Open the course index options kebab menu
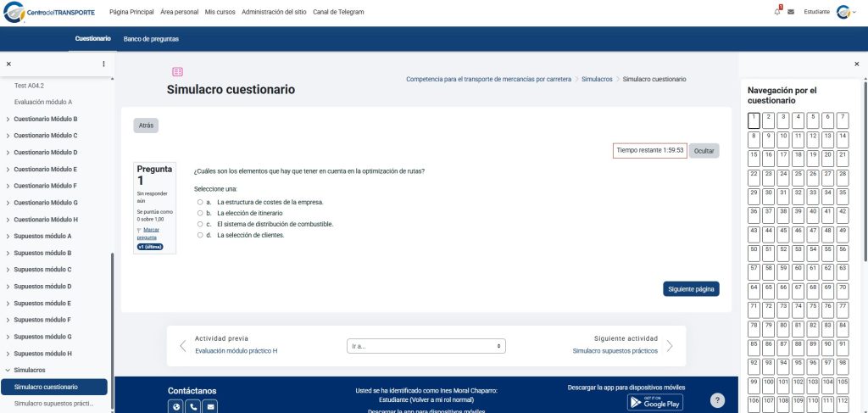This screenshot has height=413, width=868. point(103,64)
